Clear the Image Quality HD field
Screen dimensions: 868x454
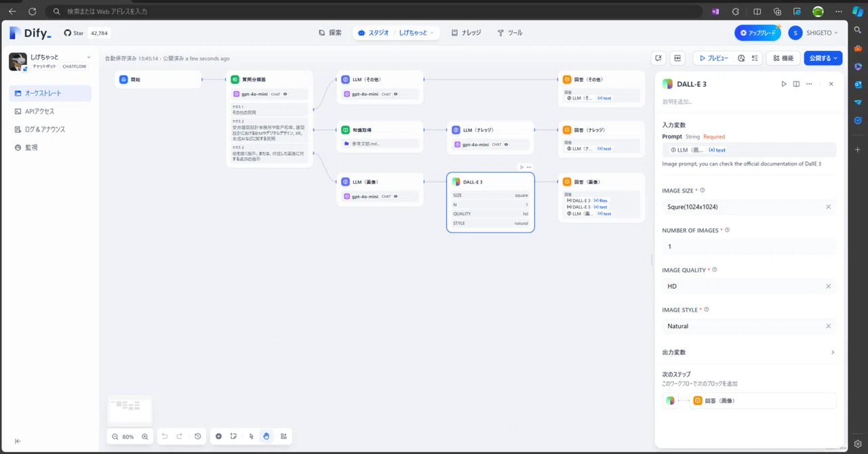[x=828, y=286]
